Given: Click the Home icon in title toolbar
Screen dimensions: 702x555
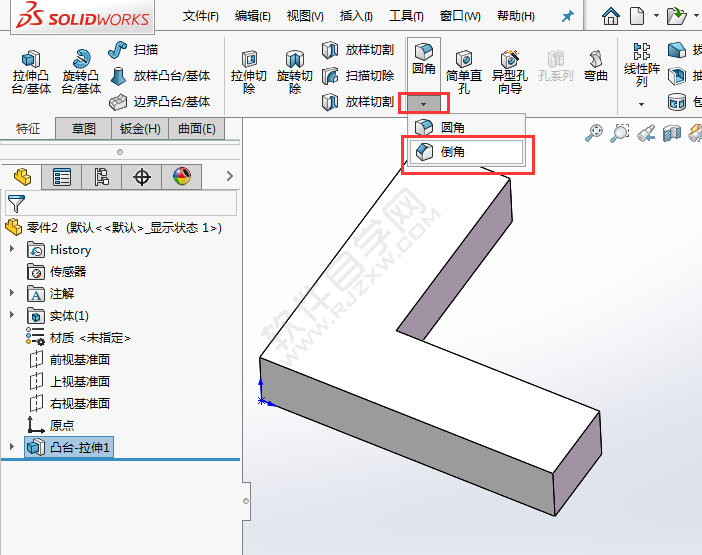Looking at the screenshot, I should (x=611, y=16).
